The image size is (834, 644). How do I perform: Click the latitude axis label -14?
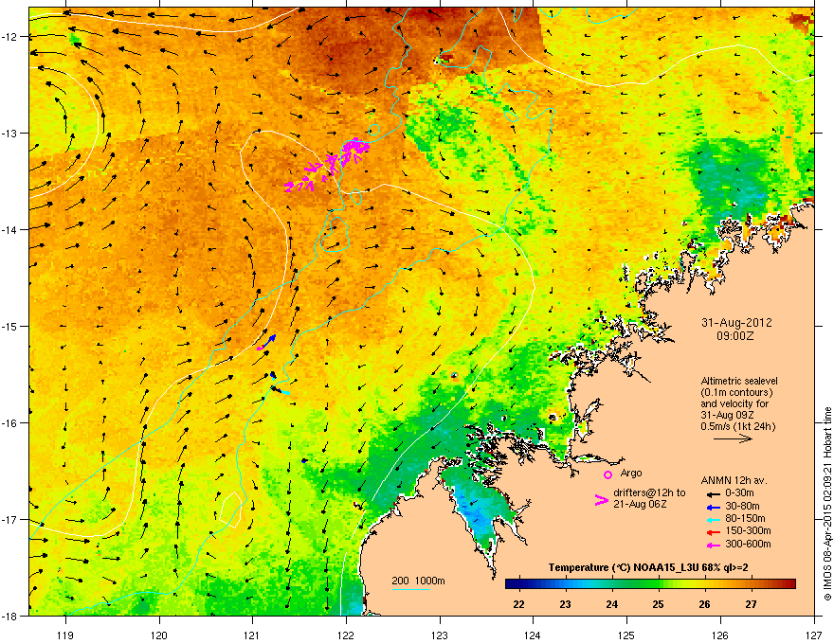point(10,229)
